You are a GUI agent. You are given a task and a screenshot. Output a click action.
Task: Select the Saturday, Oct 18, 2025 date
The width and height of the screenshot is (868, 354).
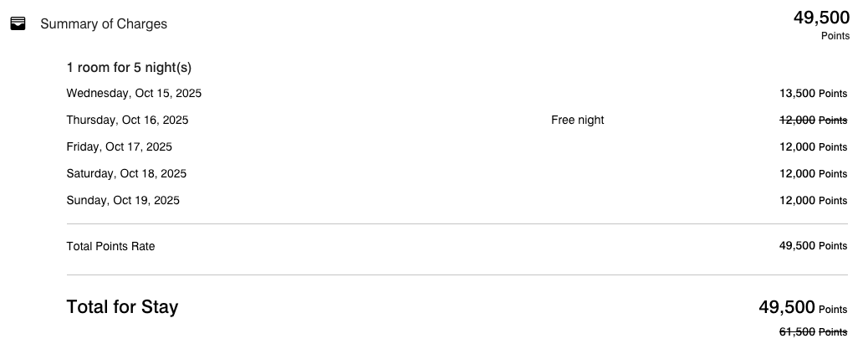click(126, 173)
